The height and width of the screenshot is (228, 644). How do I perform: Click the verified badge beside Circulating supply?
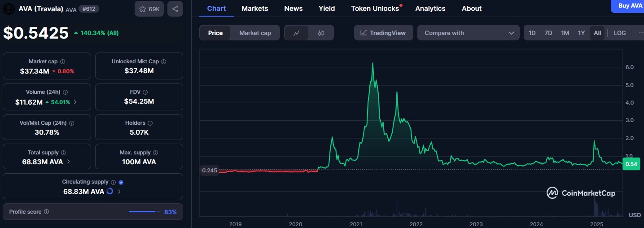[121, 182]
